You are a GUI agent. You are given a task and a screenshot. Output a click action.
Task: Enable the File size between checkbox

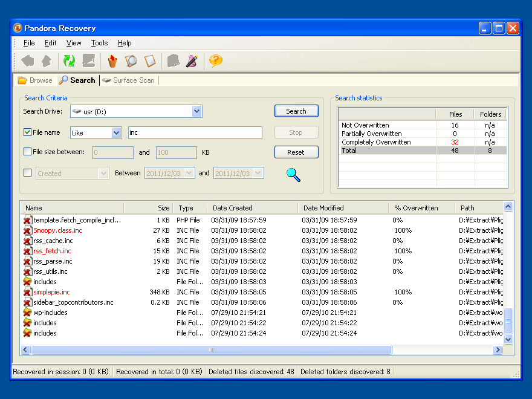pos(27,151)
